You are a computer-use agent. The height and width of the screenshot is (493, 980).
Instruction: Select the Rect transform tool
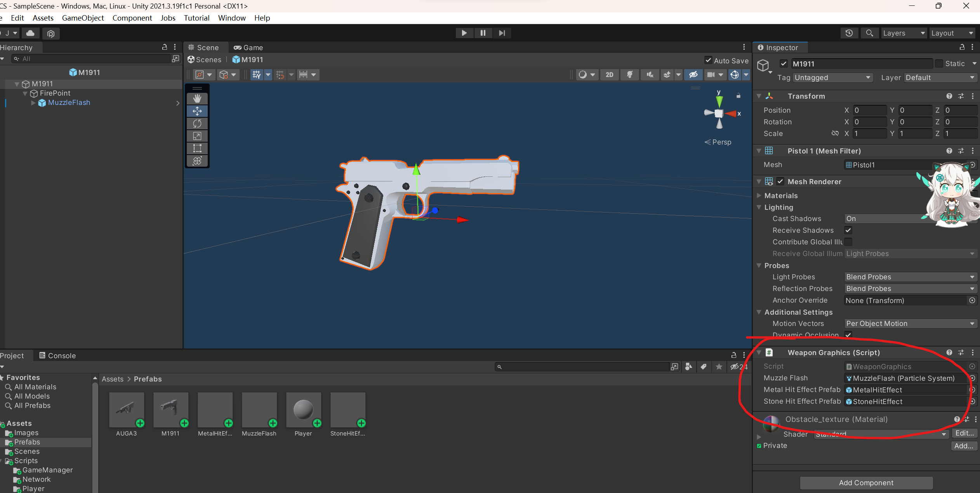pos(197,148)
